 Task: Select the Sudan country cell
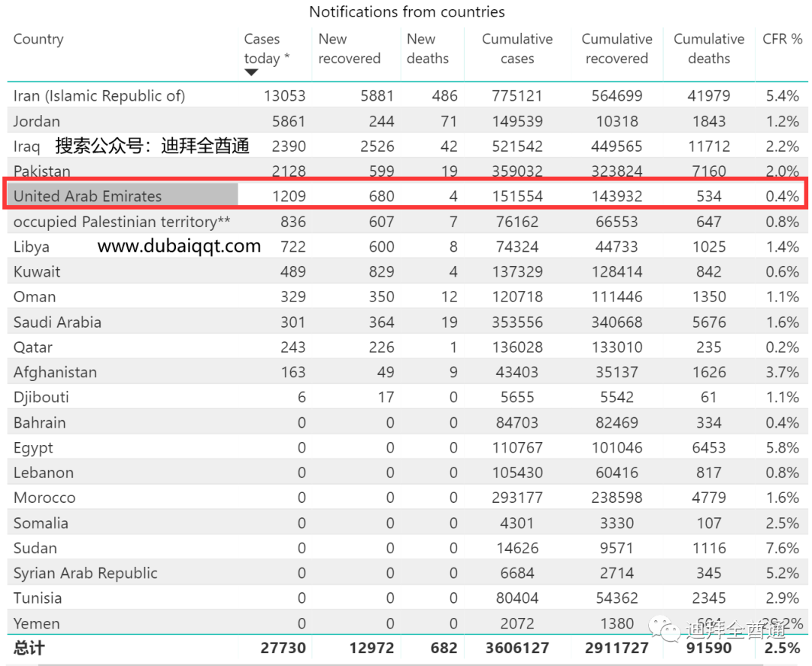click(x=35, y=548)
